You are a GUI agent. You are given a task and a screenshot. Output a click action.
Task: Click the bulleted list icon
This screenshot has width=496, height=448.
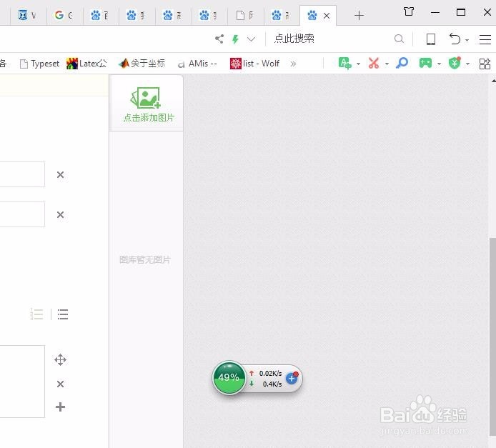tap(63, 314)
